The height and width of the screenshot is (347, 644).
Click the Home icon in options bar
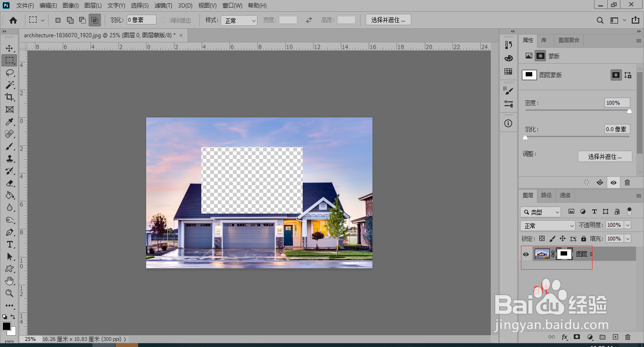(x=13, y=20)
